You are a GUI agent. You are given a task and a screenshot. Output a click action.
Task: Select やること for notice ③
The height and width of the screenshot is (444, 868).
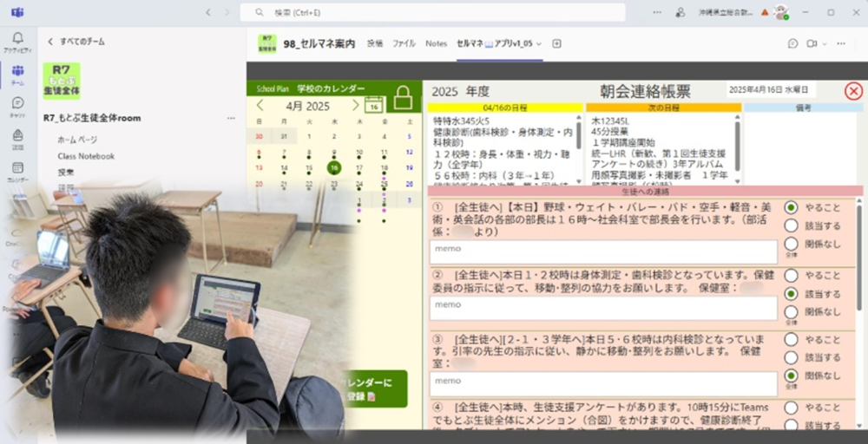[792, 339]
